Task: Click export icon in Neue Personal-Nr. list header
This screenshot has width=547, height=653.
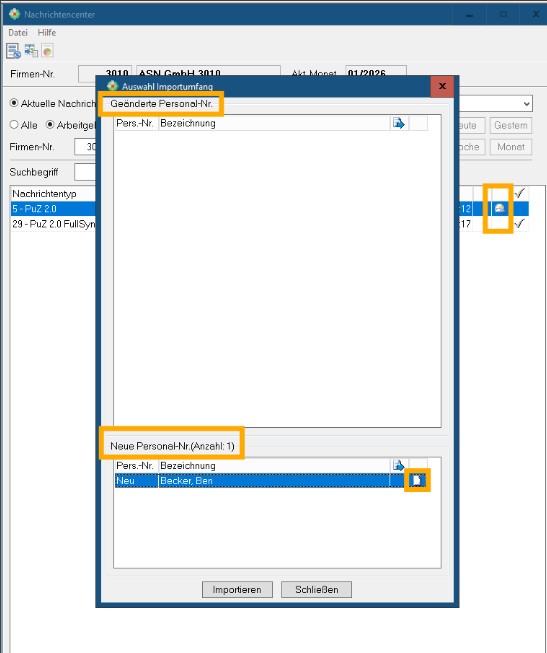Action: (399, 466)
